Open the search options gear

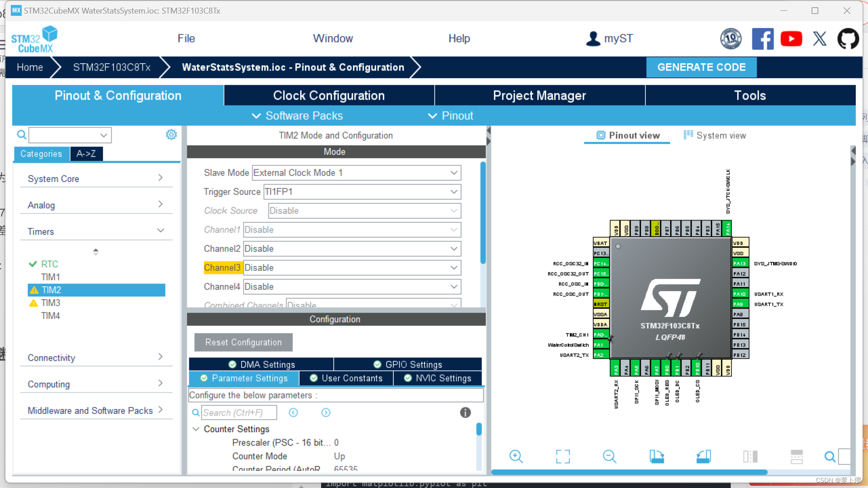[x=171, y=134]
